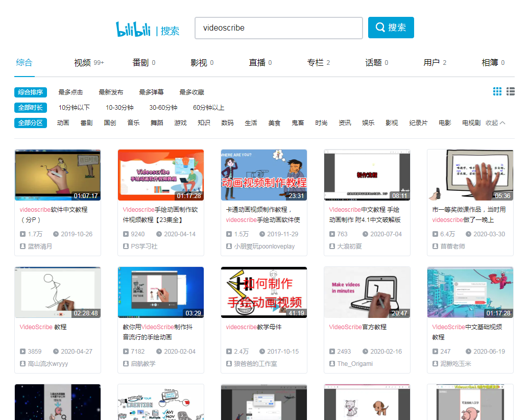This screenshot has width=529, height=420.
Task: Open 教你用VideoScribe制作抖音流行的手绘动画 title
Action: coord(158,332)
